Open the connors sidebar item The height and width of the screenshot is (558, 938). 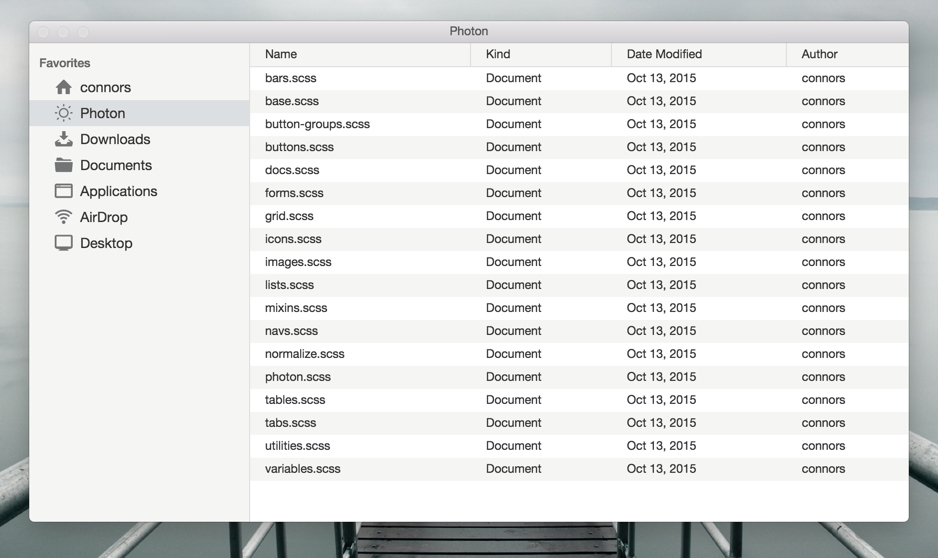139,87
